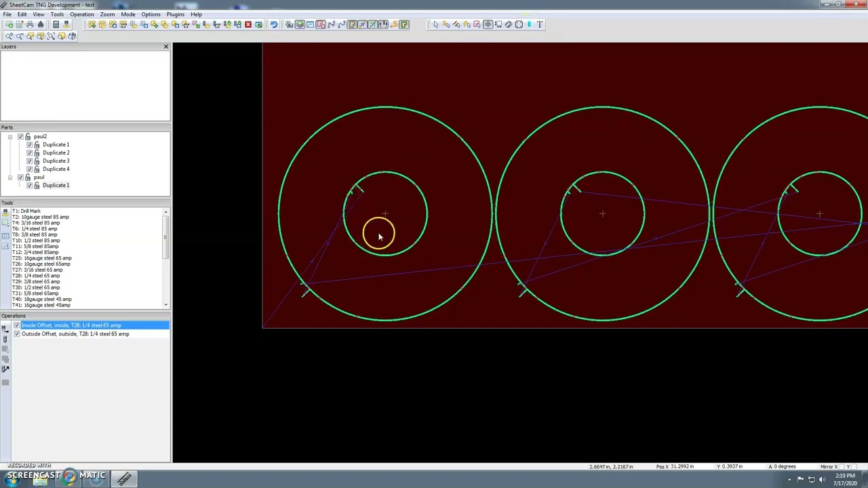Open Chrome from the taskbar
The height and width of the screenshot is (488, 868).
[69, 479]
